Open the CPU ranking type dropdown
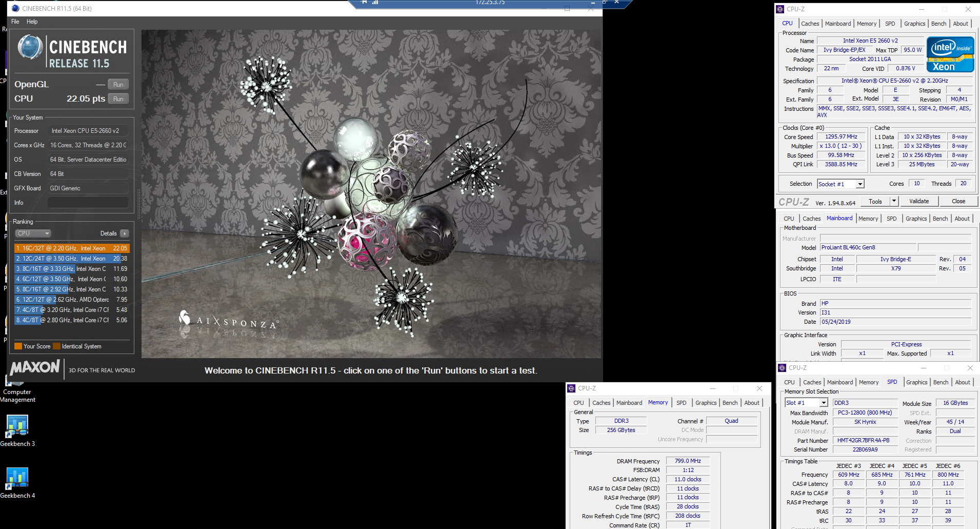The image size is (980, 529). [x=33, y=233]
